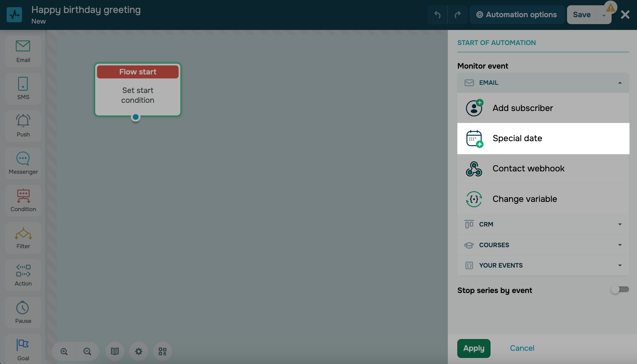This screenshot has height=364, width=637.
Task: Open canvas settings gear icon
Action: tap(139, 351)
